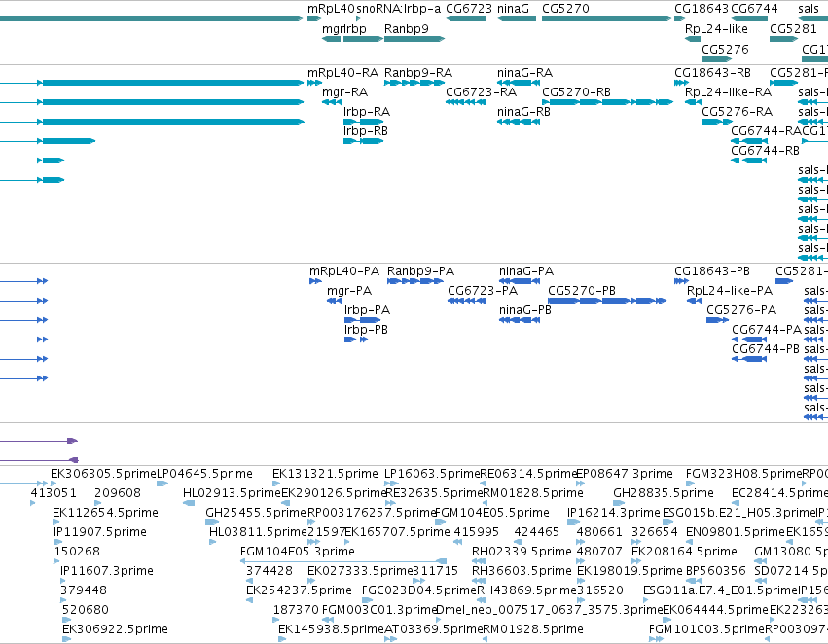
Task: Open EST EK131321.5prime
Action: 275,483
